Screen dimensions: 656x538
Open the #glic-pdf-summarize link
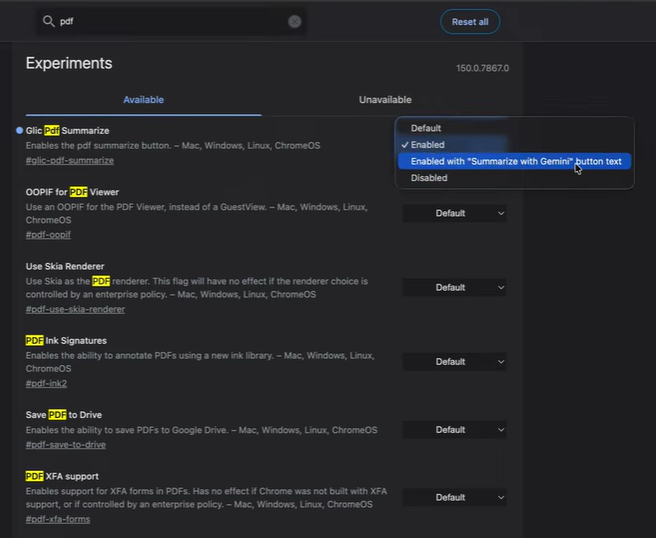pyautogui.click(x=70, y=161)
